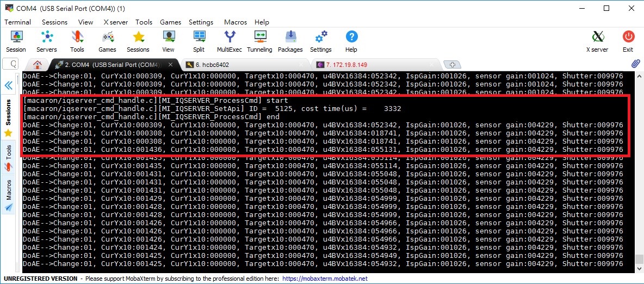Open the mobaxterm.mobatek.net link

click(x=325, y=279)
